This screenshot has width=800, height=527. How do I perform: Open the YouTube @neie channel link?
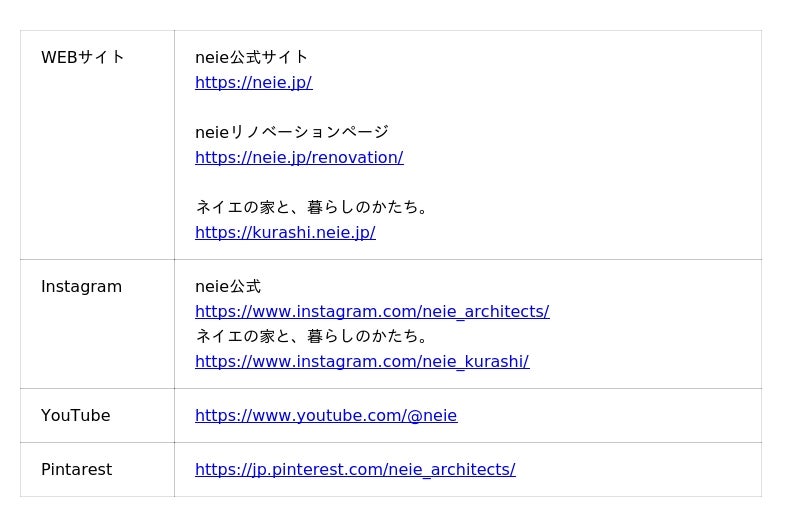pos(326,415)
